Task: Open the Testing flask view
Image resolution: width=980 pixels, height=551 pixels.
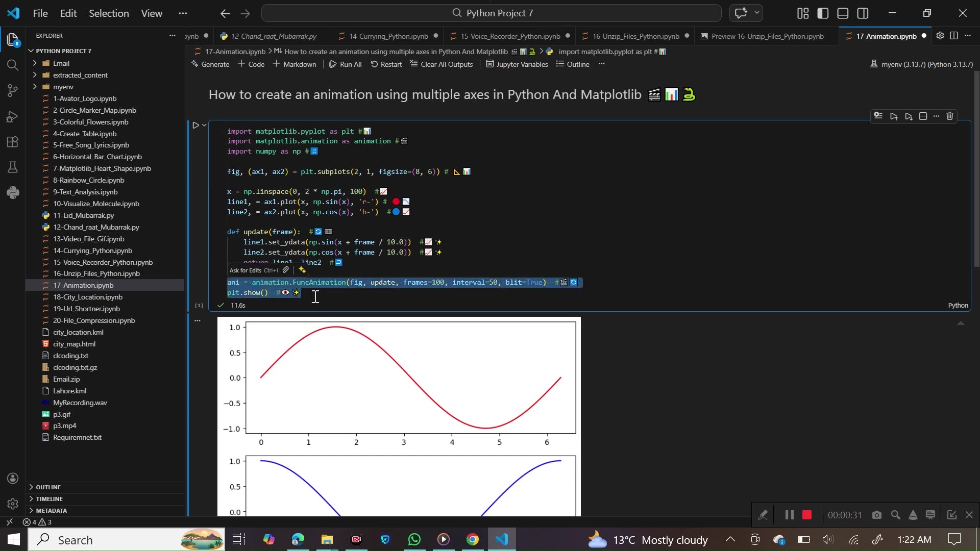Action: pos(13,167)
